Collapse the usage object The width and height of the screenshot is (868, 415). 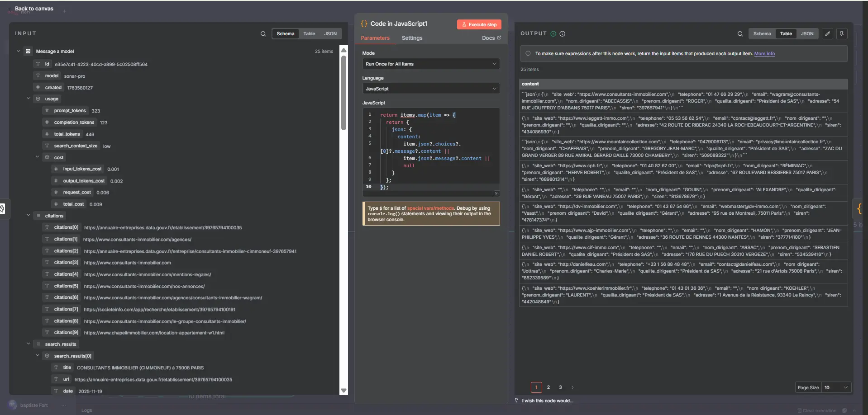tap(28, 99)
